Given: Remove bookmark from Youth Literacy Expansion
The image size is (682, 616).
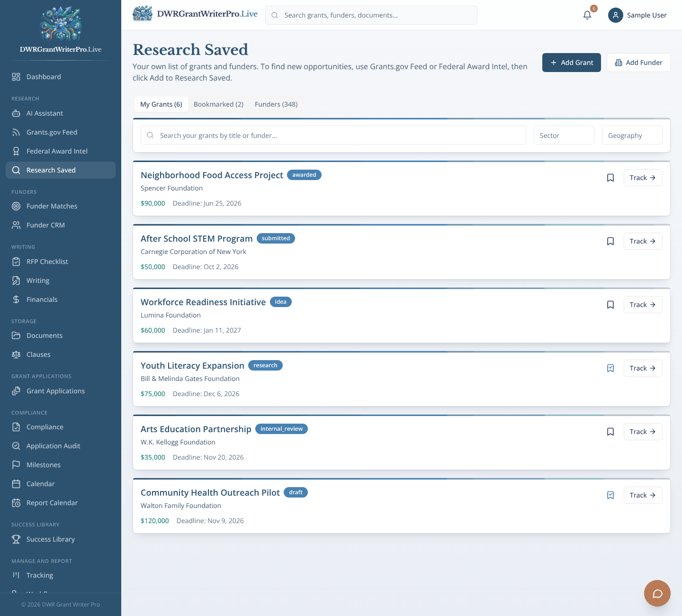Looking at the screenshot, I should click(610, 368).
